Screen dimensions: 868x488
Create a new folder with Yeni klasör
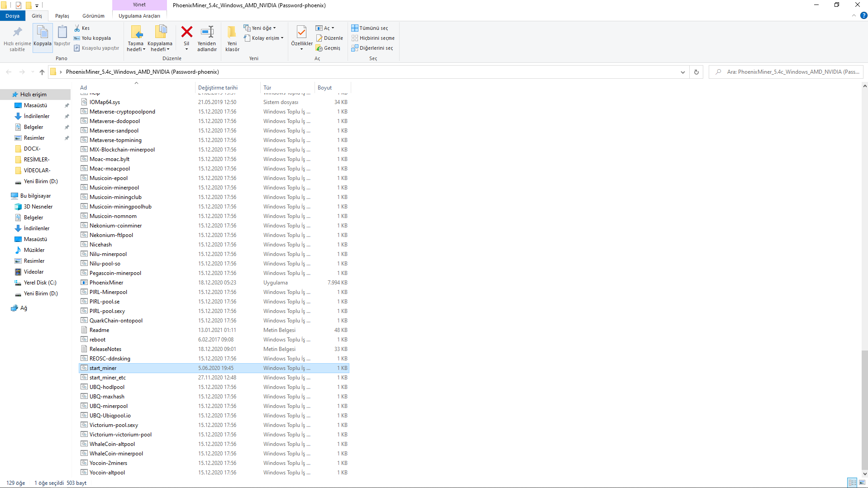click(232, 38)
